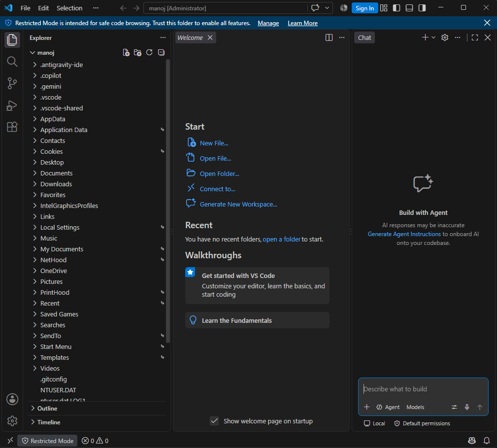Open remote window icon in status bar
The width and height of the screenshot is (497, 448).
tap(10, 441)
